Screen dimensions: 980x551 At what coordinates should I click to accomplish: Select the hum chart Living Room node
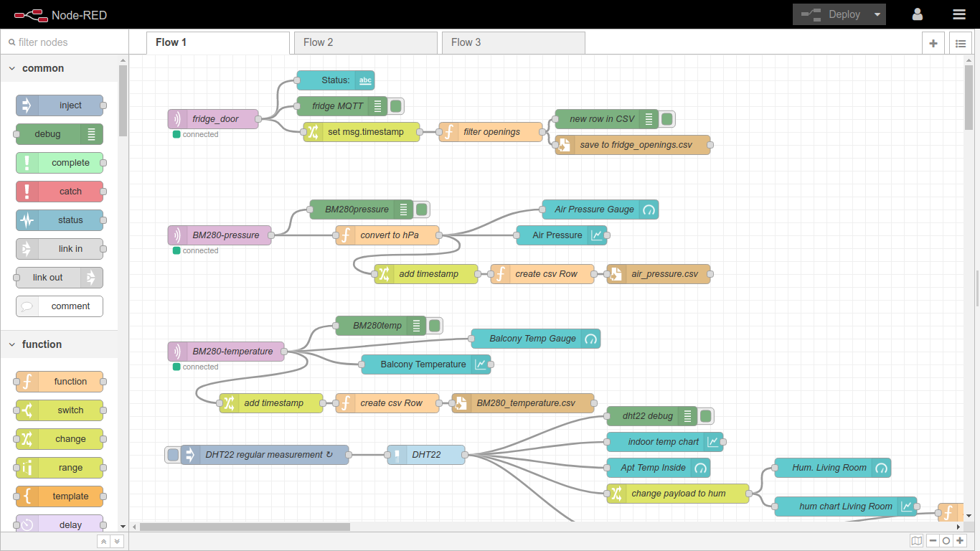click(x=846, y=507)
